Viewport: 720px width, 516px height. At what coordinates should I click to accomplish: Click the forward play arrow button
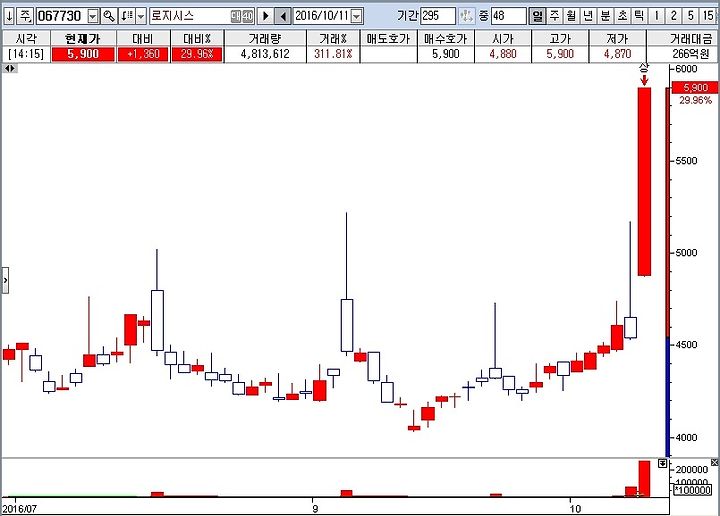click(265, 16)
